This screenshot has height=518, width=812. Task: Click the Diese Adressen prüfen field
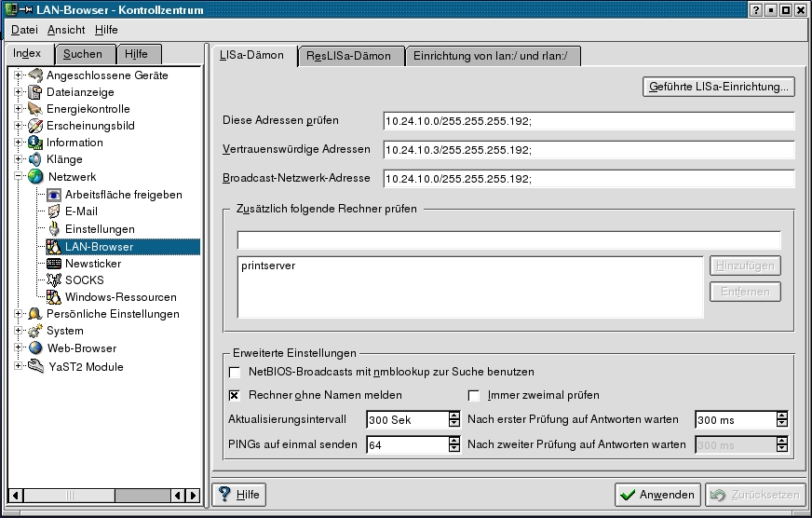pyautogui.click(x=589, y=121)
